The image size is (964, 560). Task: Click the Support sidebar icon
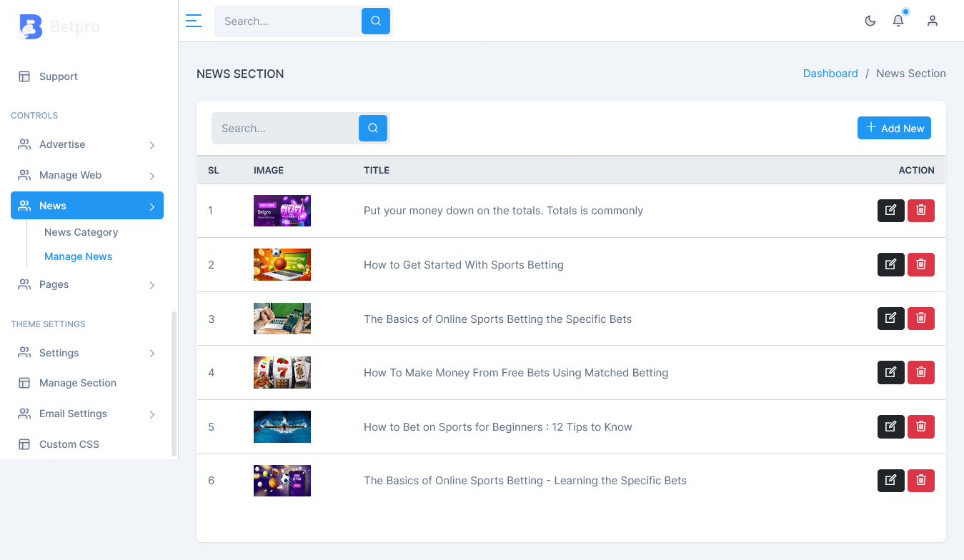24,76
